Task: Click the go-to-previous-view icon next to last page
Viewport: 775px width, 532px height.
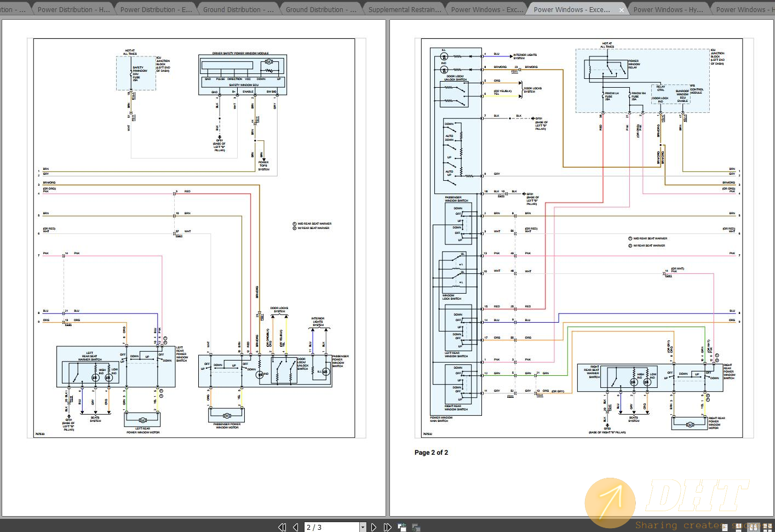Action: 401,527
